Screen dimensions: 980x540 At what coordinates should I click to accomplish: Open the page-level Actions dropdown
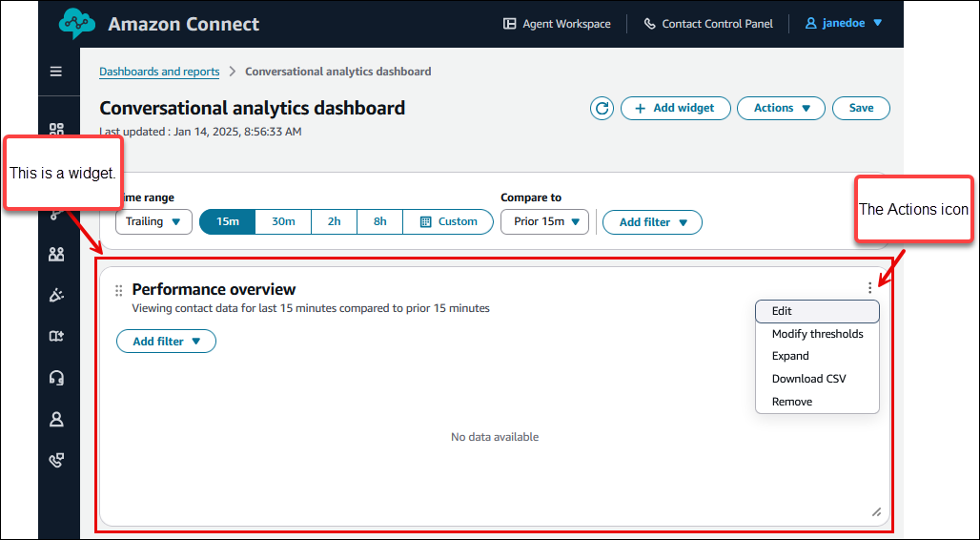pyautogui.click(x=782, y=109)
